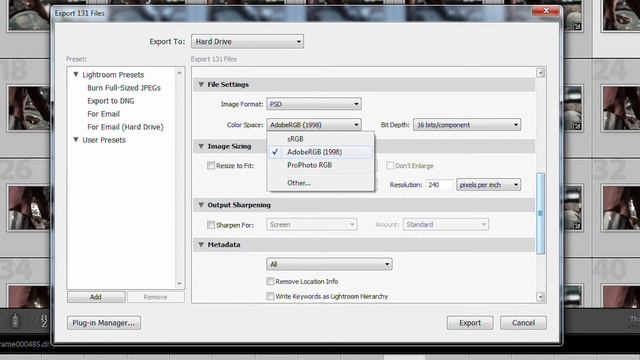The height and width of the screenshot is (360, 640).
Task: Select Export to DNG preset
Action: click(x=111, y=101)
